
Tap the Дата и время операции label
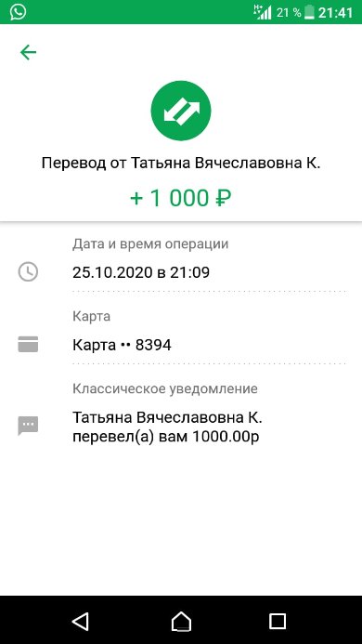click(x=150, y=244)
